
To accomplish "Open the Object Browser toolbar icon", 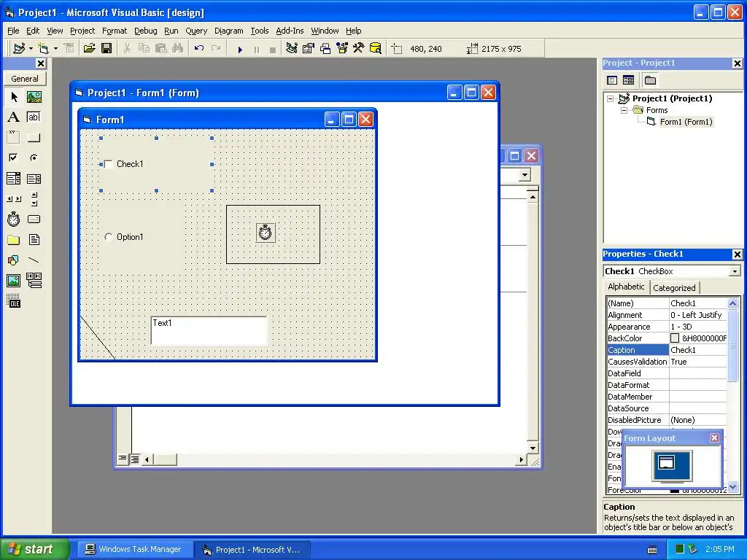I will (x=342, y=48).
